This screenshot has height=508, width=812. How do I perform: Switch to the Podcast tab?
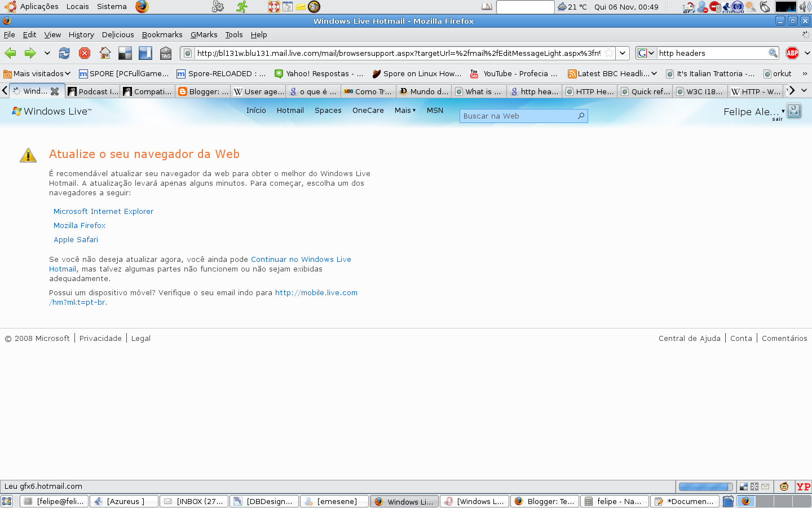coord(93,91)
